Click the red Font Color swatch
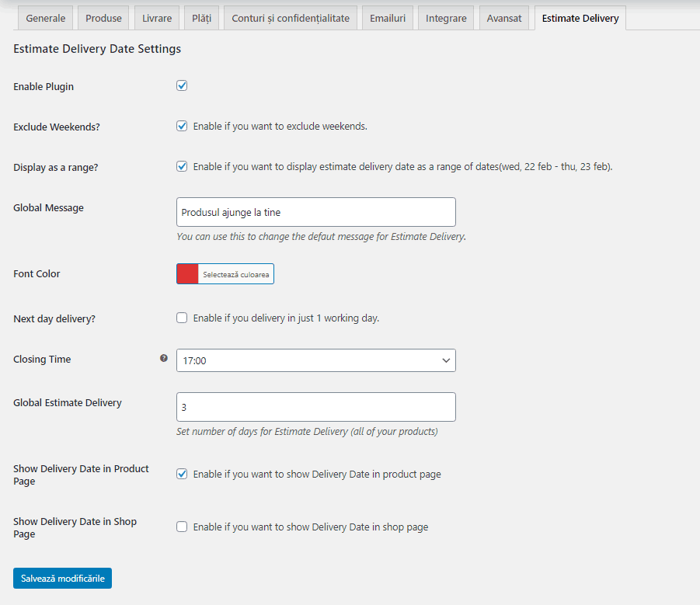 pyautogui.click(x=187, y=274)
